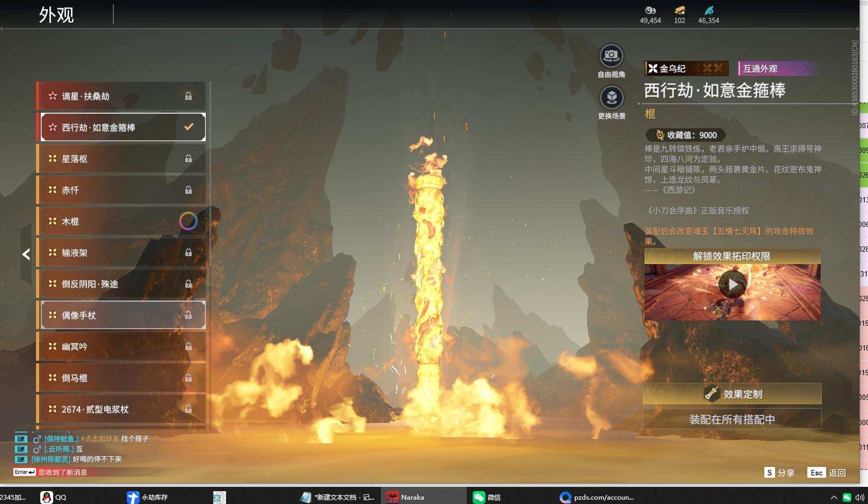Choose the 赤忏 skin entry

(121, 190)
